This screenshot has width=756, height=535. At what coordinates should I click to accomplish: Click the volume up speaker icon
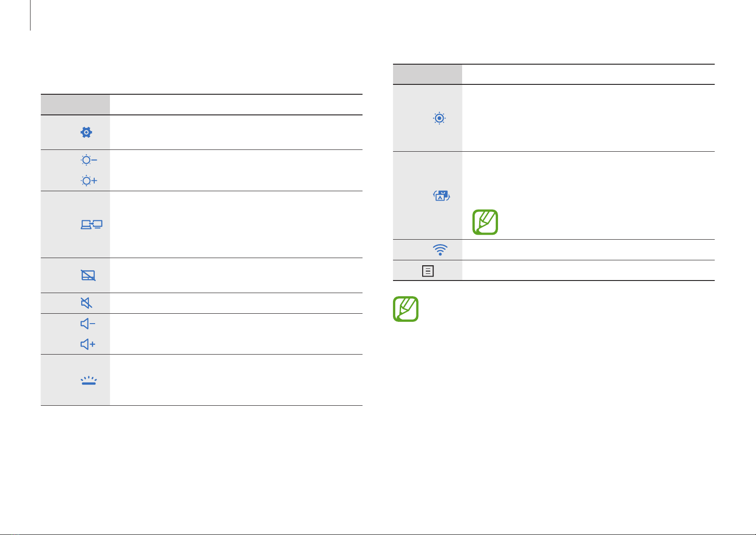click(88, 344)
